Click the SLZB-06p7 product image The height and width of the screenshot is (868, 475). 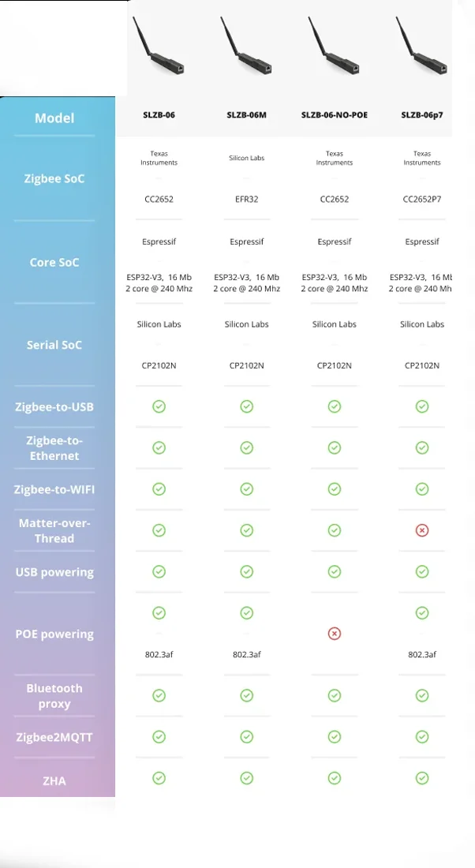tap(422, 47)
